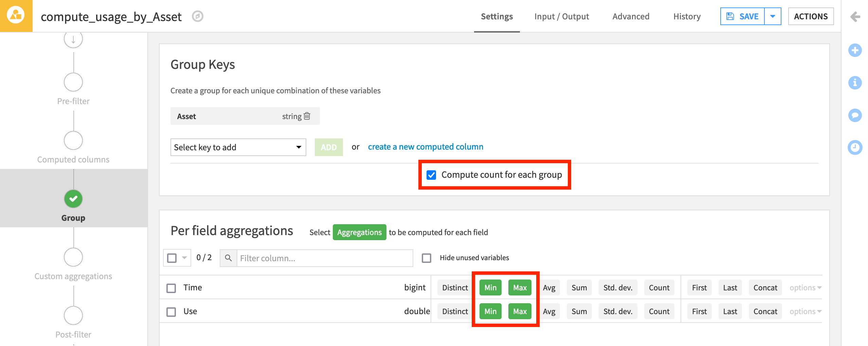
Task: Click the Filter column search field
Action: click(324, 258)
